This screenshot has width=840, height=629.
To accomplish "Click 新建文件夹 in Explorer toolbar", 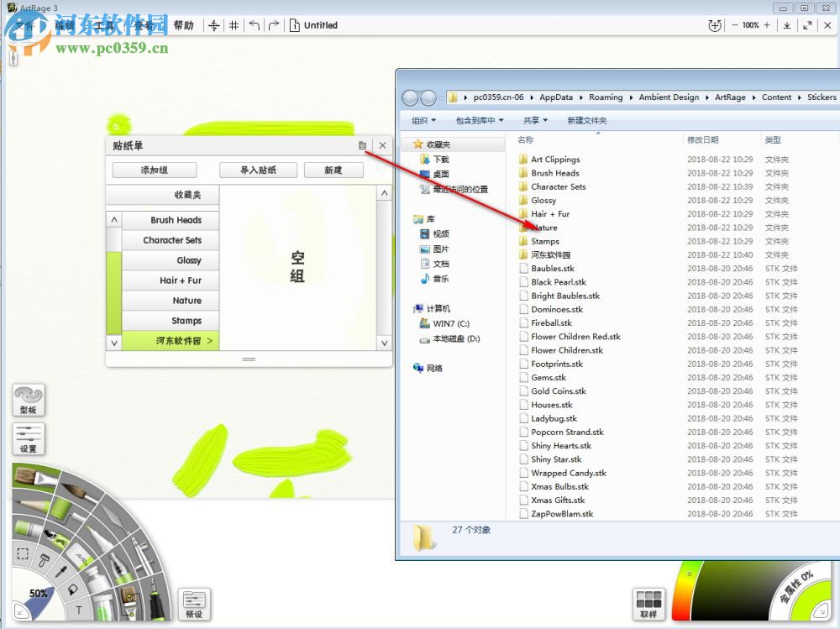I will [x=587, y=121].
